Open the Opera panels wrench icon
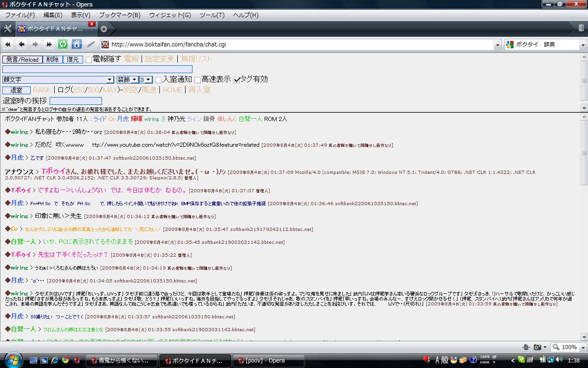This screenshot has width=588, height=368. coord(7,29)
